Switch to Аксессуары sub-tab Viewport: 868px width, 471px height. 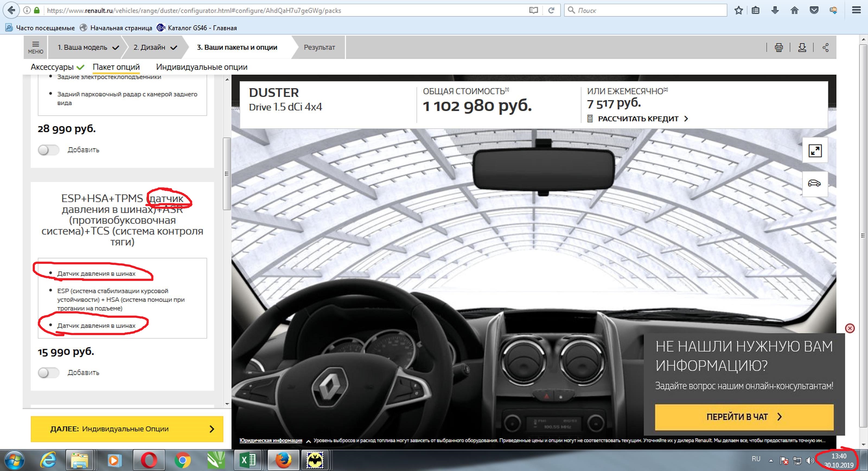[57, 67]
